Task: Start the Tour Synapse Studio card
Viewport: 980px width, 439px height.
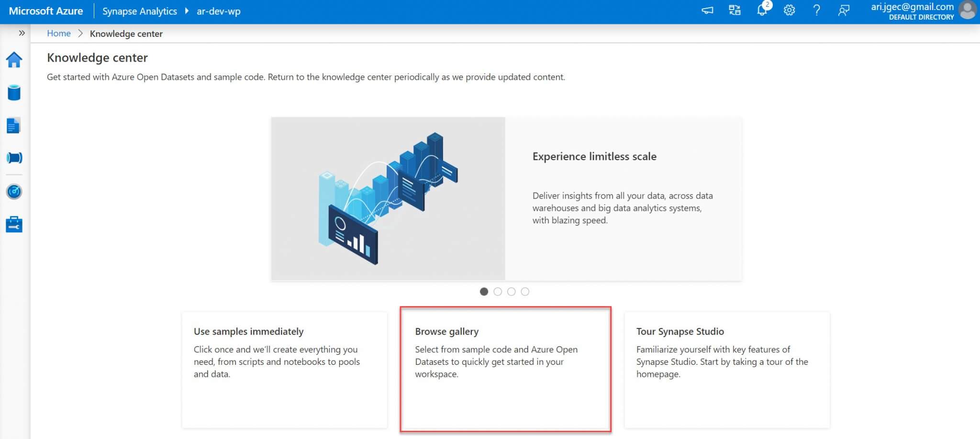Action: [x=726, y=369]
